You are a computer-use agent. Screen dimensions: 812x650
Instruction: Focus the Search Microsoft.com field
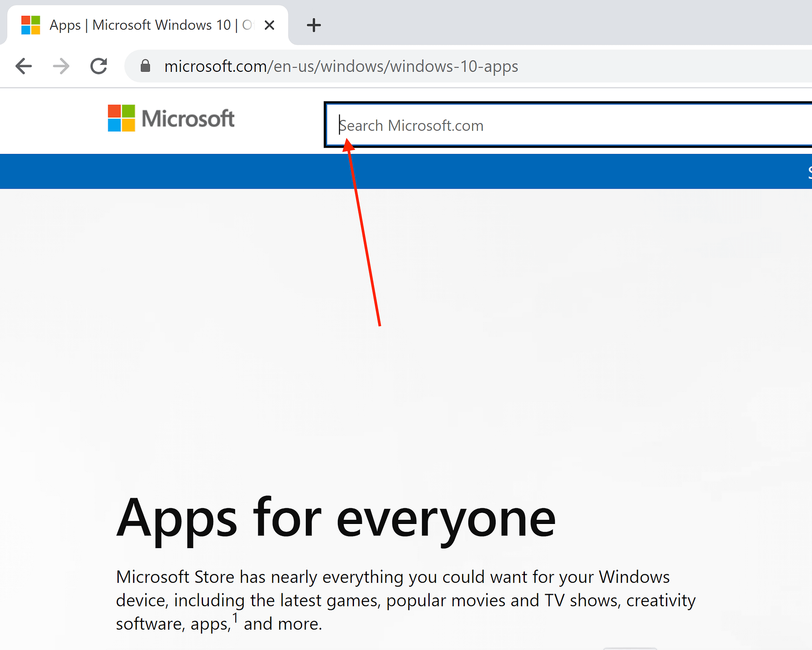coord(550,126)
